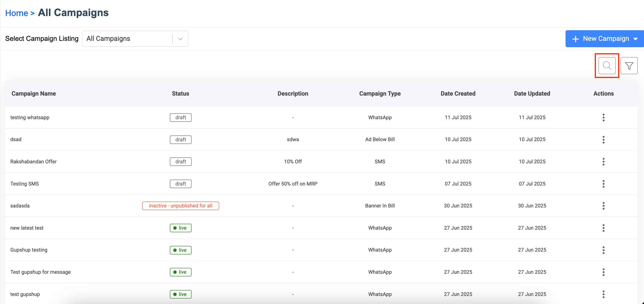644x304 pixels.
Task: Click the Campaign Name column header
Action: (x=34, y=94)
